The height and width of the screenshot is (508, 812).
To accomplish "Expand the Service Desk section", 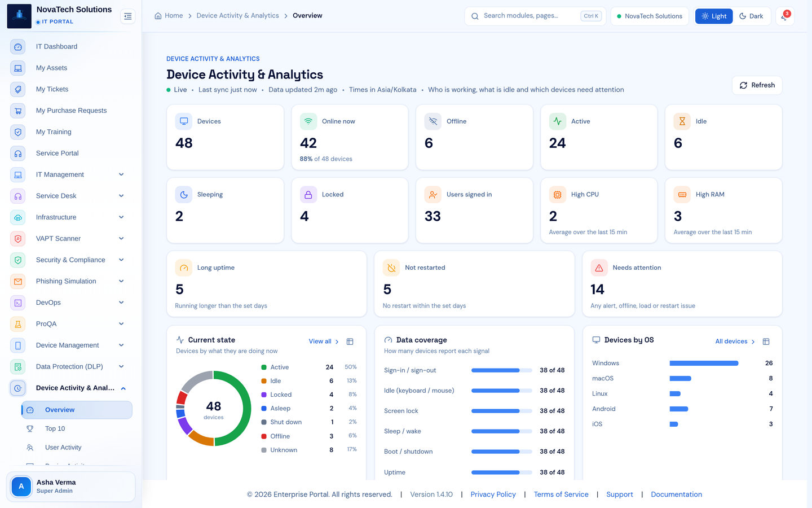I will (x=121, y=196).
